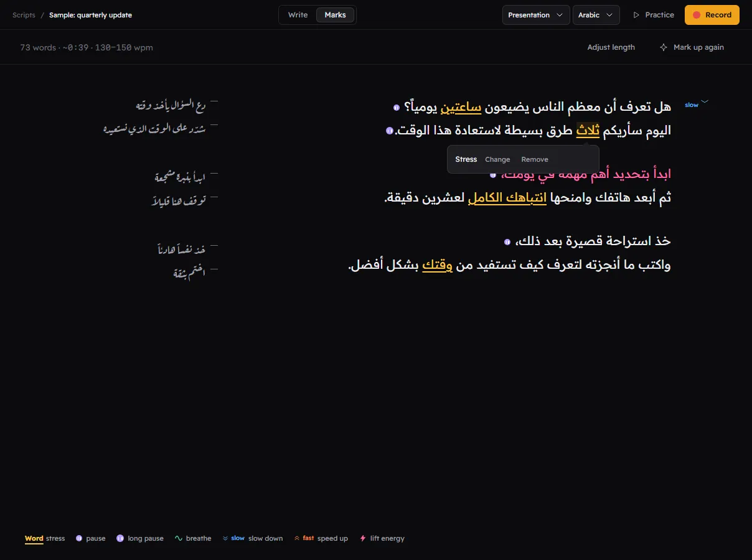Screen dimensions: 752x560
Task: Click the phrase لعشرين دقيقة
Action: 425,198
